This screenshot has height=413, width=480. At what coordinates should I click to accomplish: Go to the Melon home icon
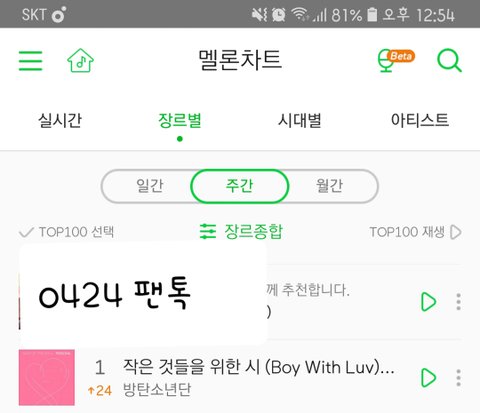pos(80,60)
